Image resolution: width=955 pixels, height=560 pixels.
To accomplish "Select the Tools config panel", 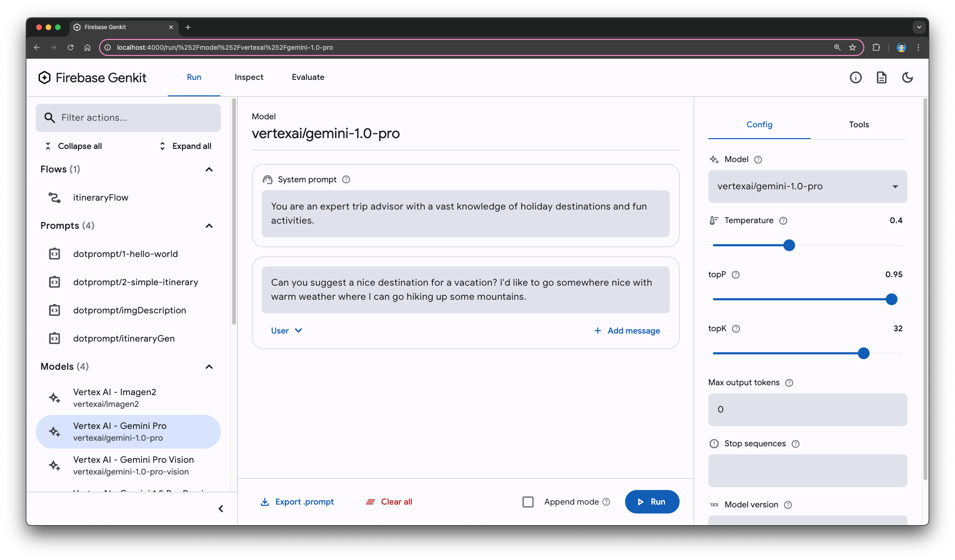I will (x=859, y=124).
